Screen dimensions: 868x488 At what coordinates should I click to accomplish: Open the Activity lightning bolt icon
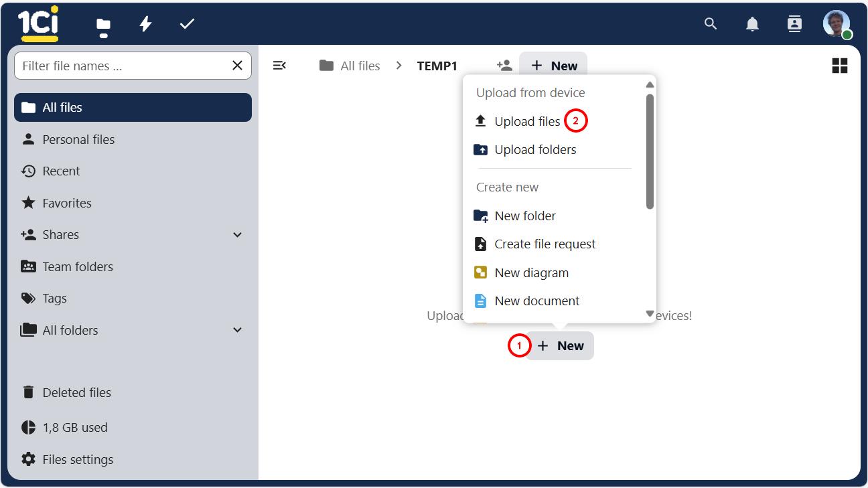[x=145, y=24]
